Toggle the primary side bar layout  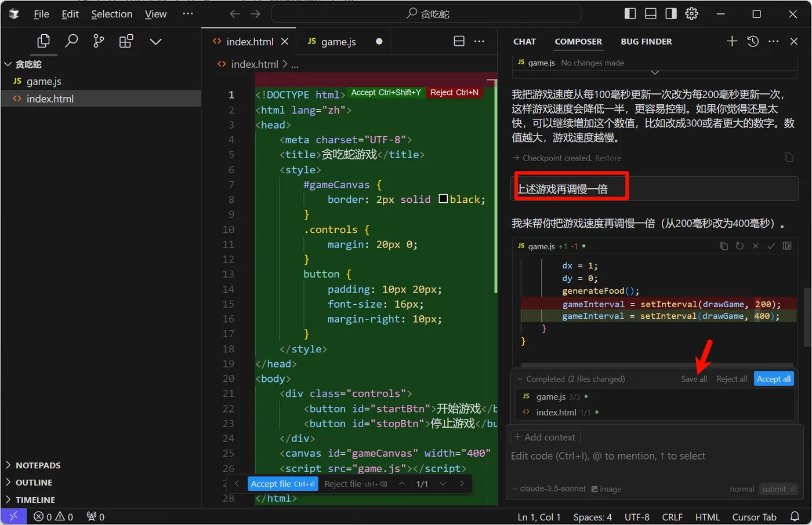[x=630, y=13]
